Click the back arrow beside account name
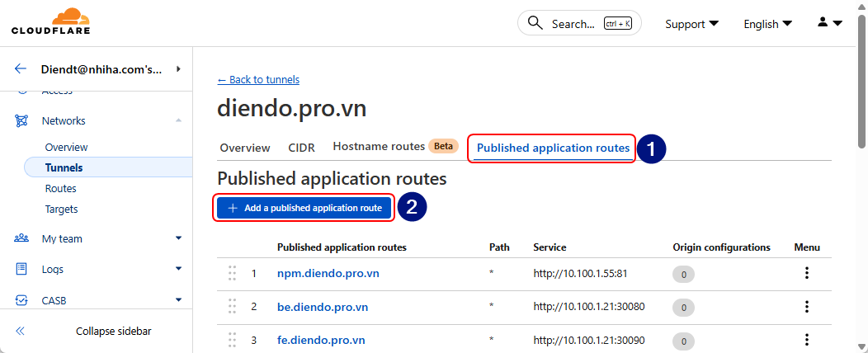This screenshot has height=353, width=868. pyautogui.click(x=21, y=68)
